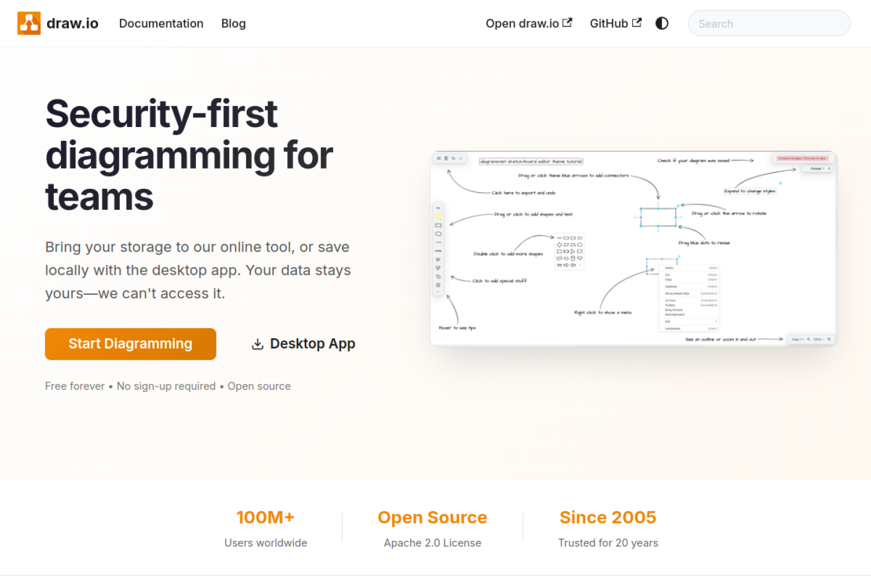The image size is (871, 588).
Task: Click the "Apache 2.0 License" text
Action: point(432,543)
